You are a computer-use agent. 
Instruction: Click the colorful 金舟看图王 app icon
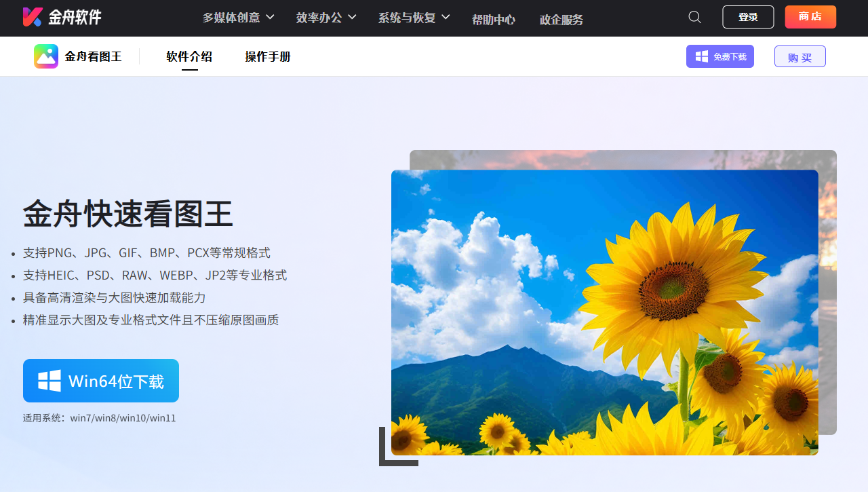[x=46, y=56]
